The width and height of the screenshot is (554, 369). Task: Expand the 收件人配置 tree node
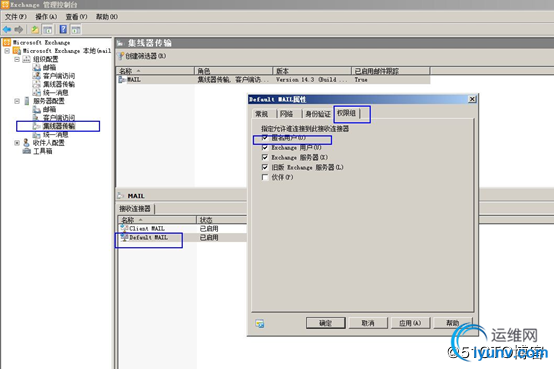[17, 143]
